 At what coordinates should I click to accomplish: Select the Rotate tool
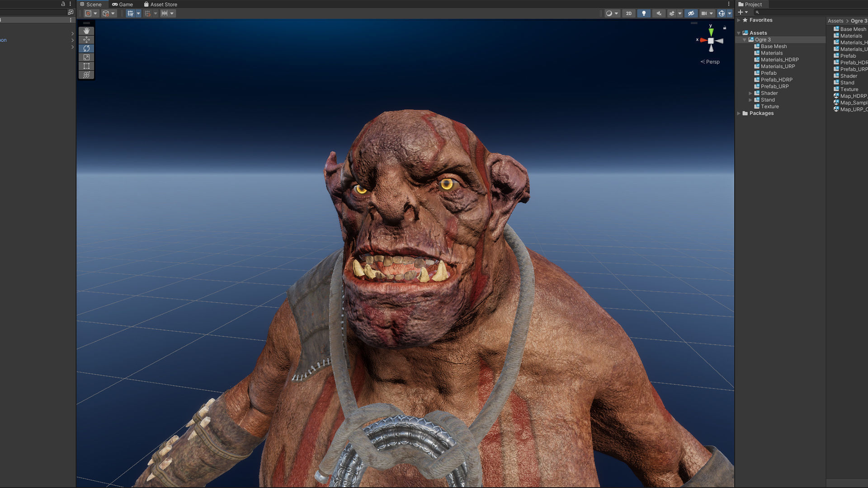86,48
